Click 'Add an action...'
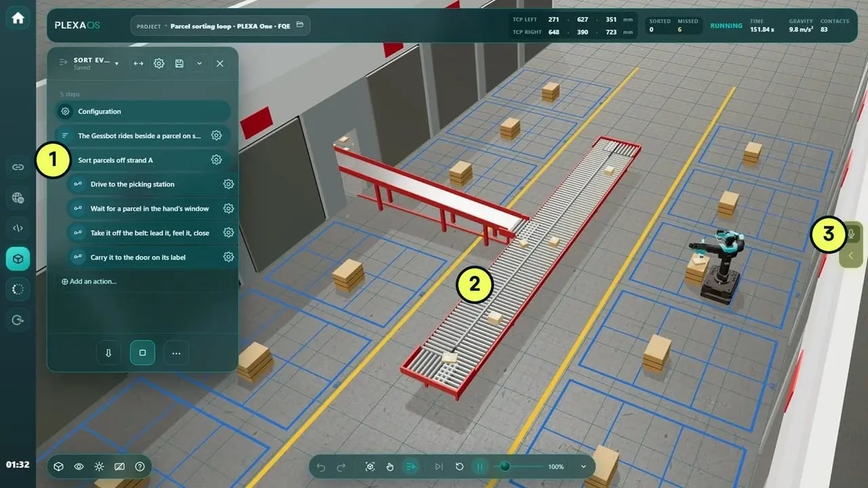The width and height of the screenshot is (868, 488). (x=89, y=281)
